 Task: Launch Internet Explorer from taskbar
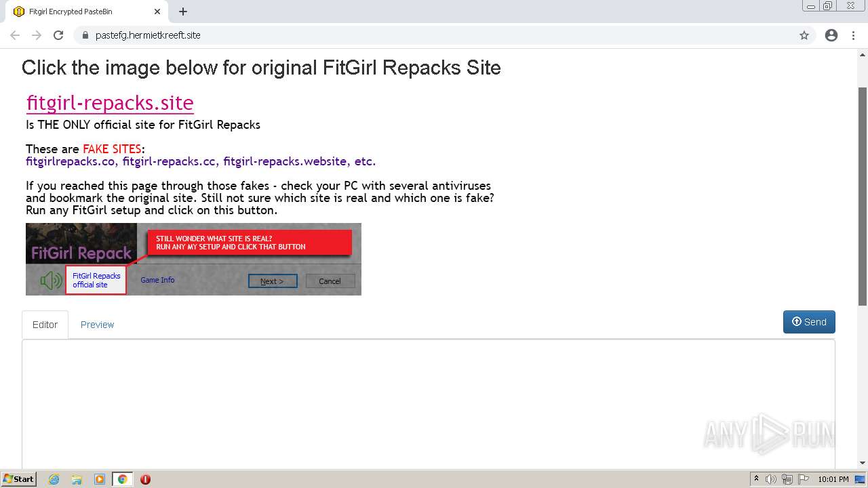pyautogui.click(x=54, y=479)
